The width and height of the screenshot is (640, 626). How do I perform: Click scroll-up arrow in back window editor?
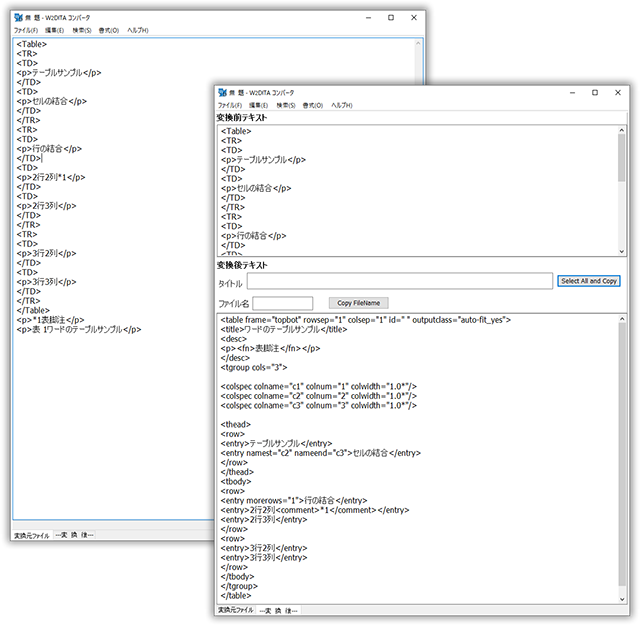pyautogui.click(x=418, y=43)
